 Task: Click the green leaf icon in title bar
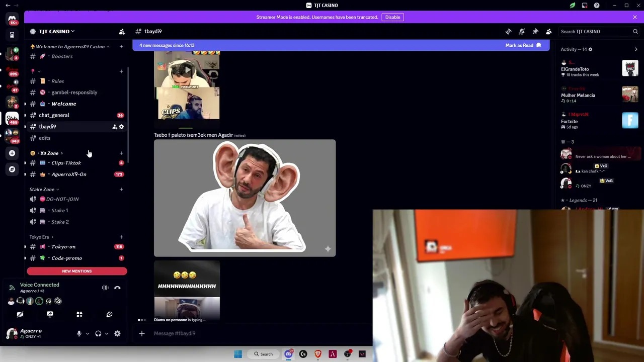point(573,6)
